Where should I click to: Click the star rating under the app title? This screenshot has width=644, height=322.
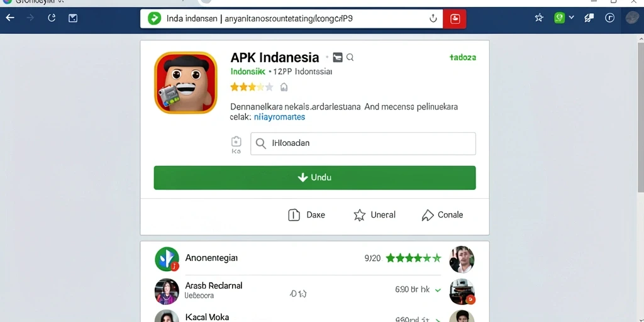click(x=252, y=87)
